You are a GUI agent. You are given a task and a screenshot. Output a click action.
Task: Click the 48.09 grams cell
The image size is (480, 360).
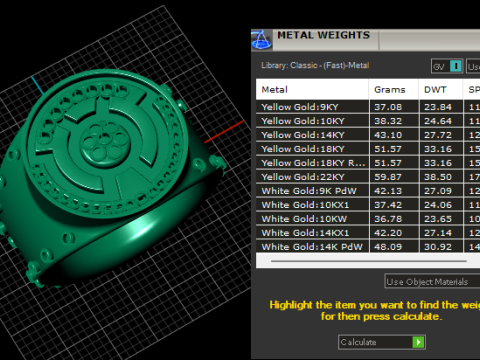point(394,247)
